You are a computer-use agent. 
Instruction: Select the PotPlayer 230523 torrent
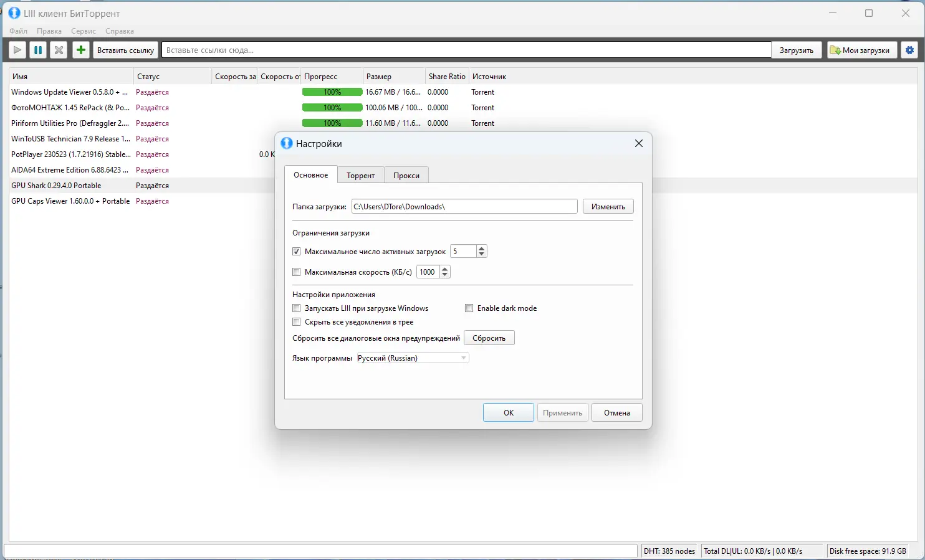pyautogui.click(x=71, y=154)
